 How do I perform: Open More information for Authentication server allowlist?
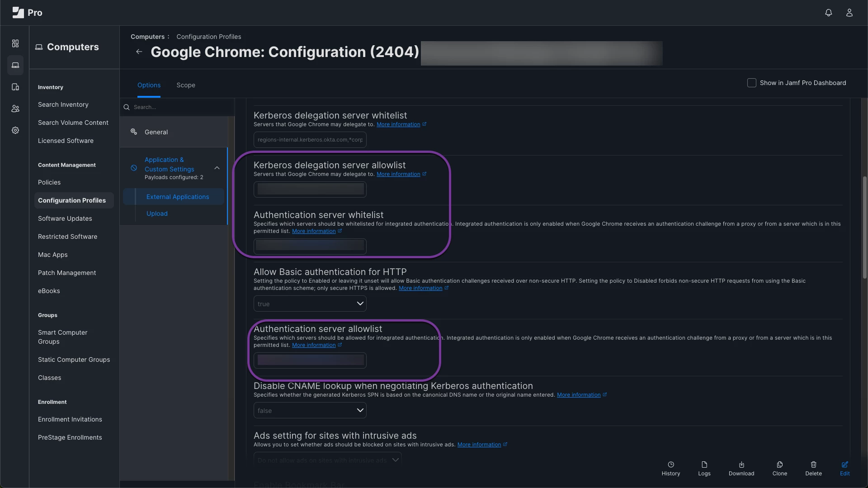click(x=314, y=345)
